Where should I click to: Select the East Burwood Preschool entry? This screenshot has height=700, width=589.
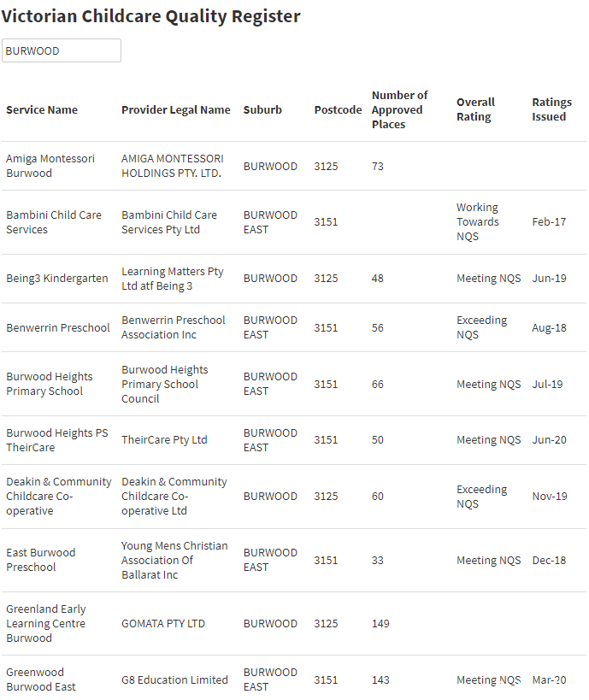294,561
